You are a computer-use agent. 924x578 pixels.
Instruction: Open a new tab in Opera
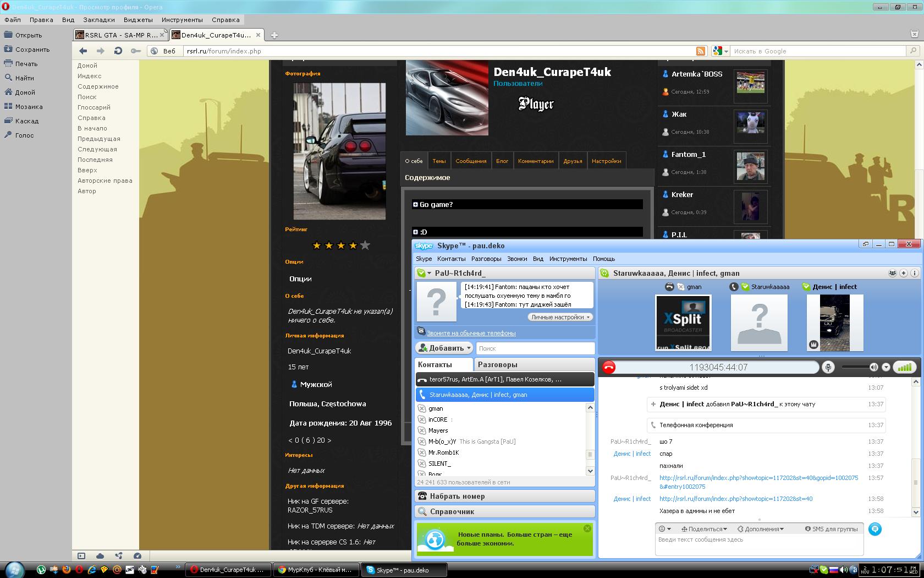pyautogui.click(x=274, y=35)
